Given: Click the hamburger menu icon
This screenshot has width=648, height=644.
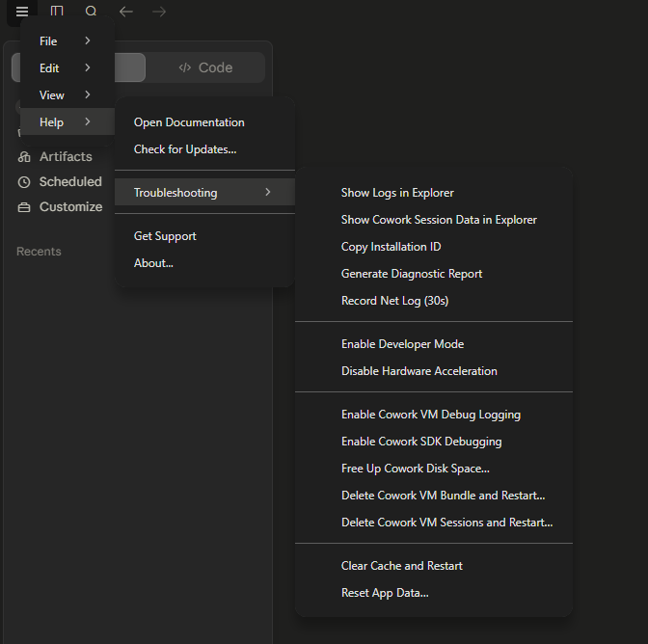Looking at the screenshot, I should click(22, 12).
